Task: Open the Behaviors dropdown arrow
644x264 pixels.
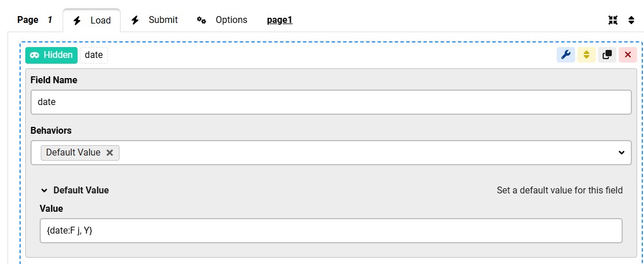Action: point(621,153)
